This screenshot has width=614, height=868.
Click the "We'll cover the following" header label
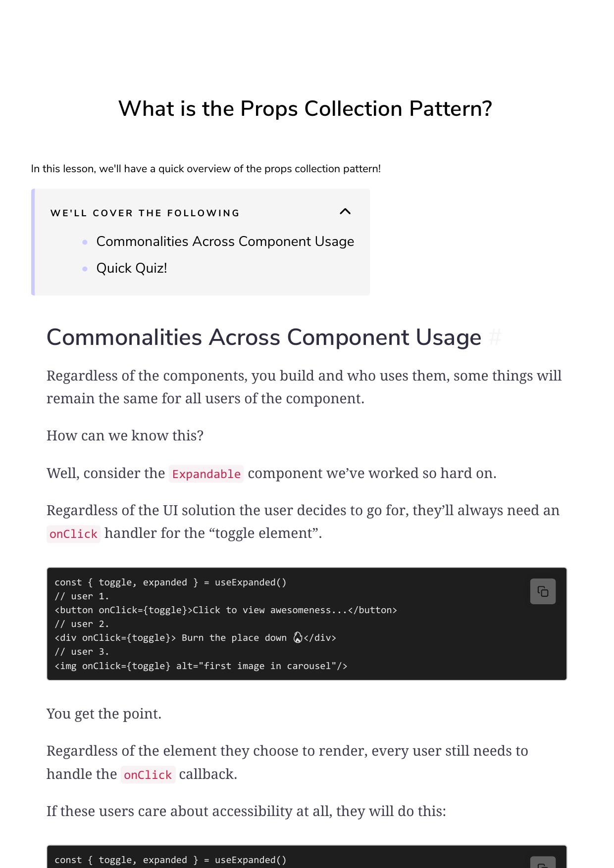pos(145,213)
